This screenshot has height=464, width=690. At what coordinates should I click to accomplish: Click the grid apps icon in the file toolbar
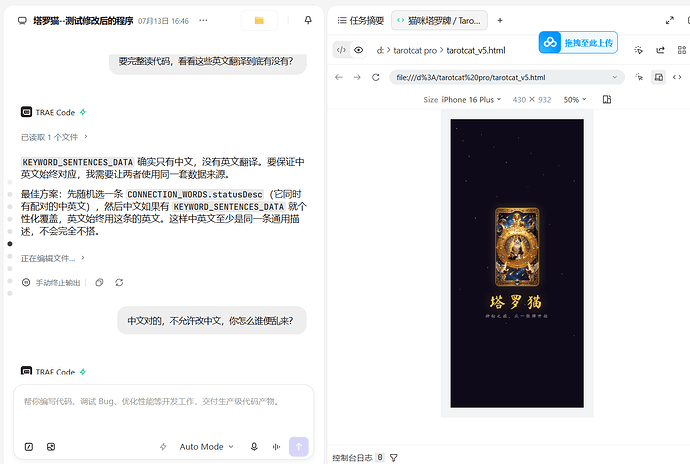[682, 50]
